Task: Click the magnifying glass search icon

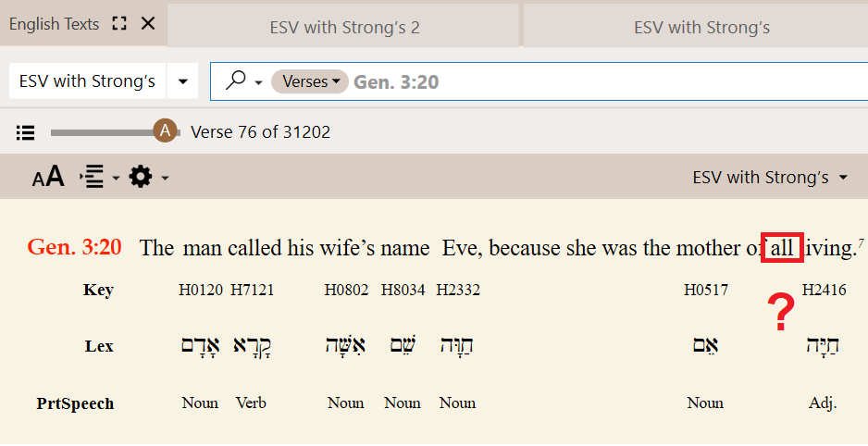Action: click(236, 81)
